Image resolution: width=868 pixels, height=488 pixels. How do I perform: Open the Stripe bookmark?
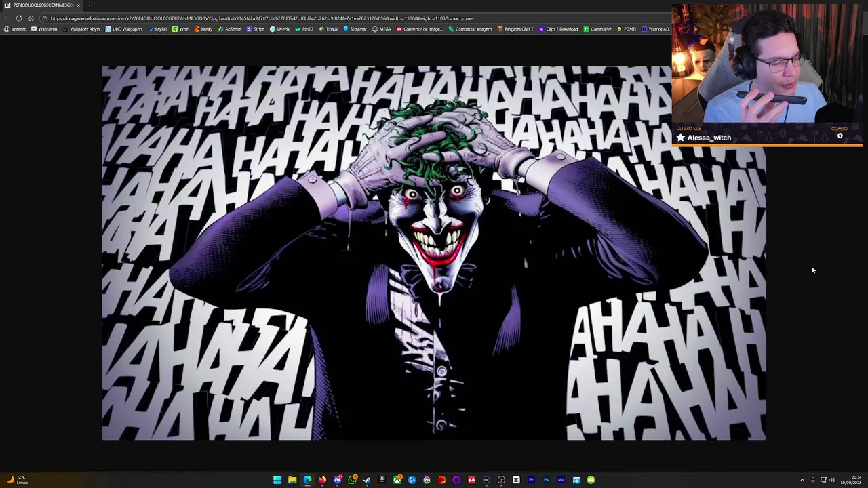(x=256, y=29)
